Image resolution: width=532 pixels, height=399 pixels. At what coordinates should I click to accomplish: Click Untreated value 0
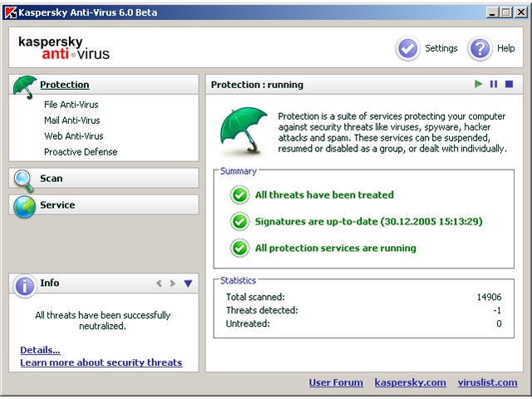(499, 323)
